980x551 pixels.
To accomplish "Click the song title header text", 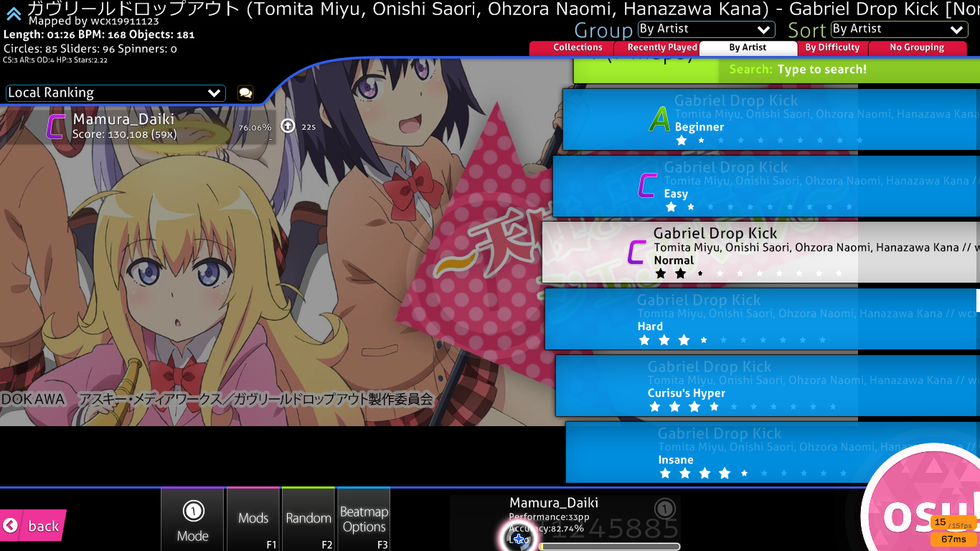I will (x=503, y=9).
